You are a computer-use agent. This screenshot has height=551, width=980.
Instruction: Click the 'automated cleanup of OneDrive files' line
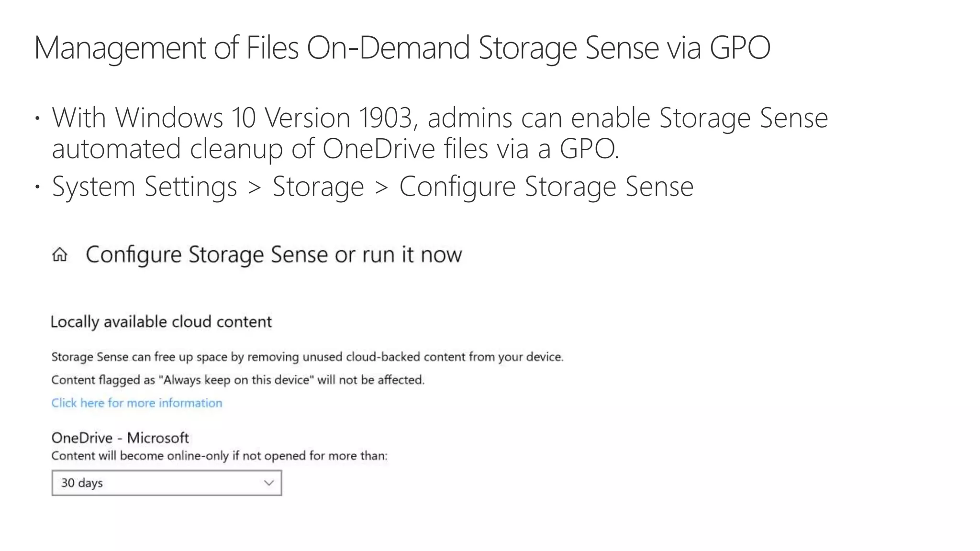click(x=335, y=148)
